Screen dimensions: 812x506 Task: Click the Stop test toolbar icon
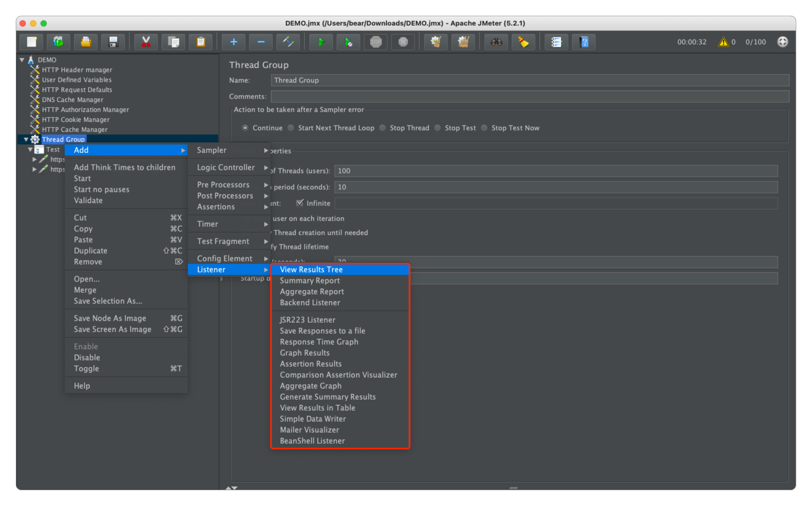(375, 42)
